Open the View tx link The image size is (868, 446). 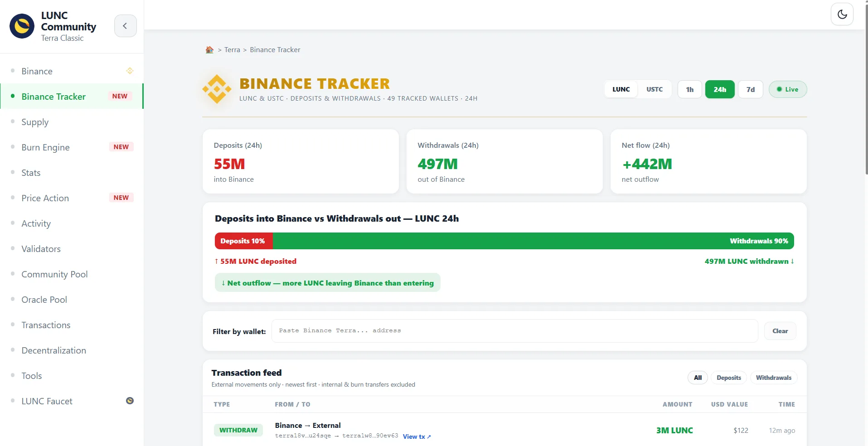pyautogui.click(x=417, y=436)
